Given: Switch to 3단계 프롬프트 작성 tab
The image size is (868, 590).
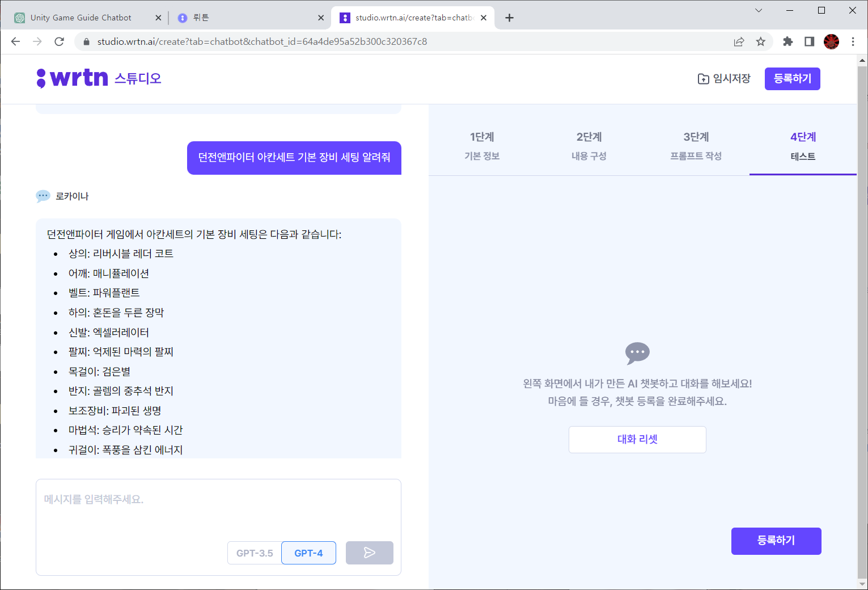Looking at the screenshot, I should (x=696, y=146).
